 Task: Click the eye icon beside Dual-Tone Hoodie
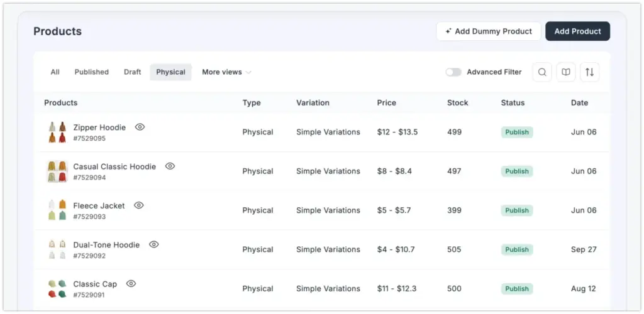154,244
